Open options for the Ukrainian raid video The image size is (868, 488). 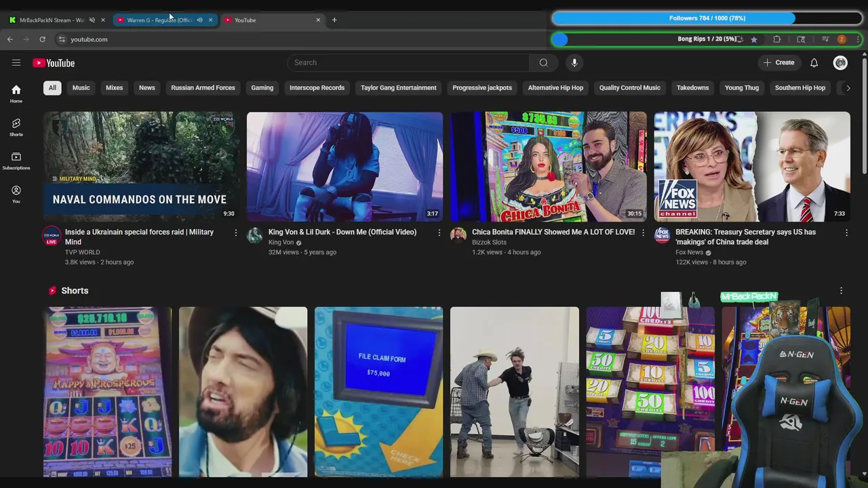pyautogui.click(x=236, y=232)
